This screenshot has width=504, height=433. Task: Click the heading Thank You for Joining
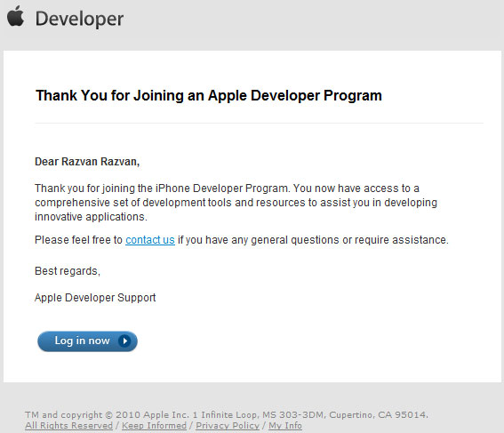209,95
